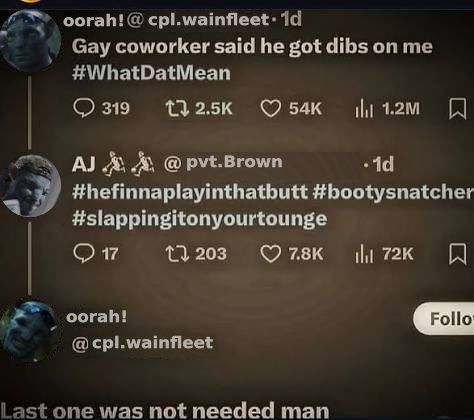474x420 pixels.
Task: Follow the oorah! account
Action: [444, 318]
